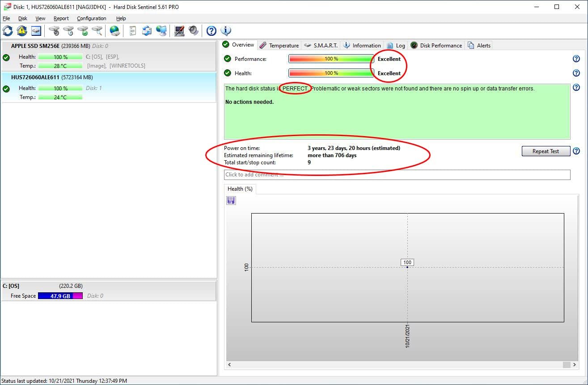Open the Configuration menu
Viewport: 588px width, 385px height.
91,18
